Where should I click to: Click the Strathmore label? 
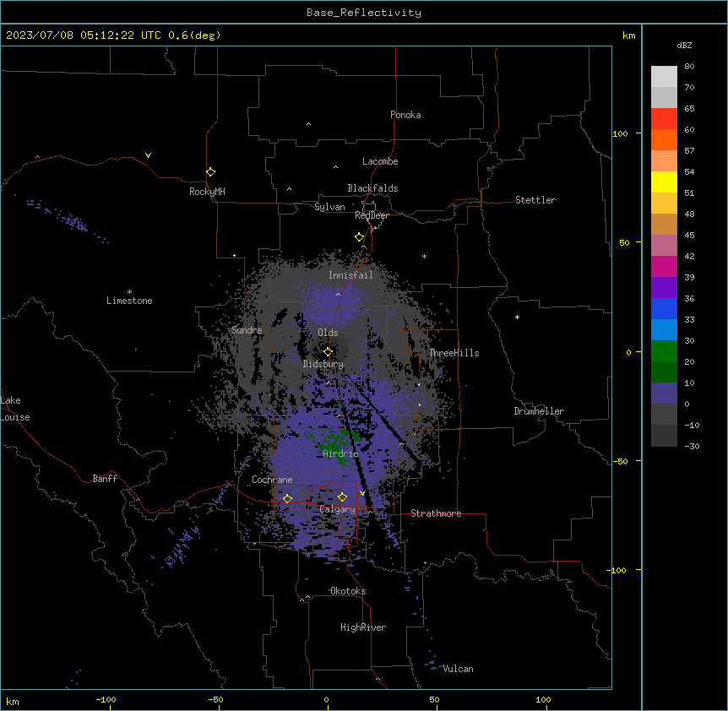pos(436,513)
